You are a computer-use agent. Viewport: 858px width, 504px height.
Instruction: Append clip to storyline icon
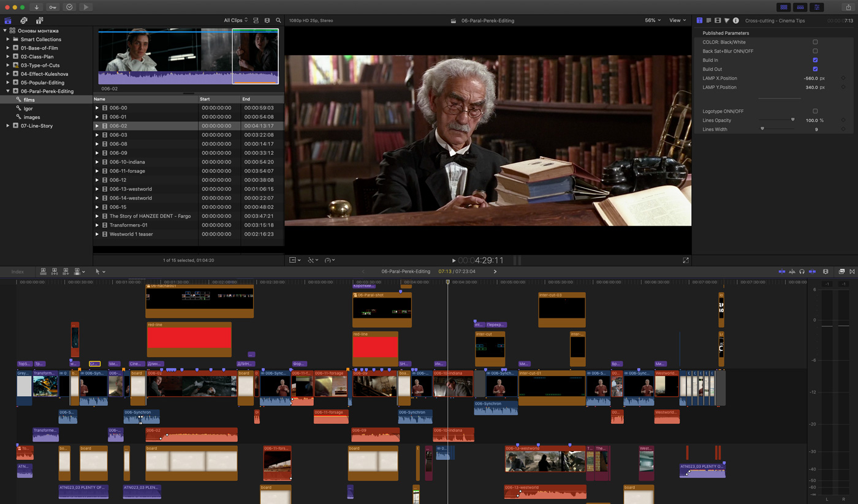pyautogui.click(x=66, y=271)
